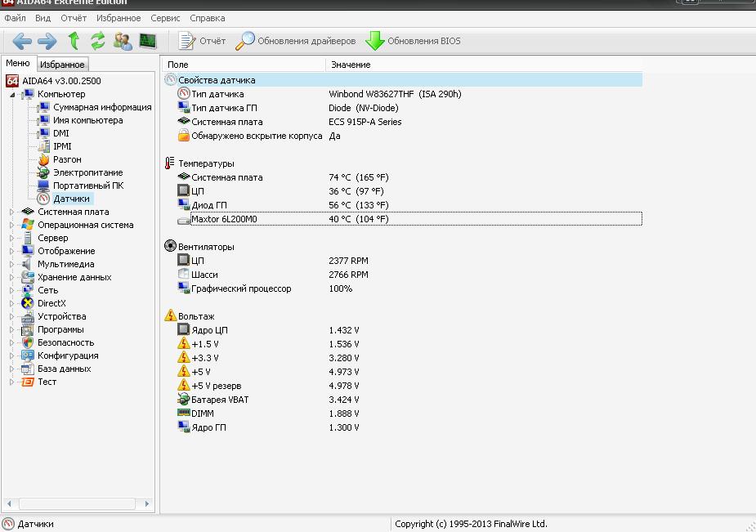Click the Refresh icon in toolbar

(98, 41)
